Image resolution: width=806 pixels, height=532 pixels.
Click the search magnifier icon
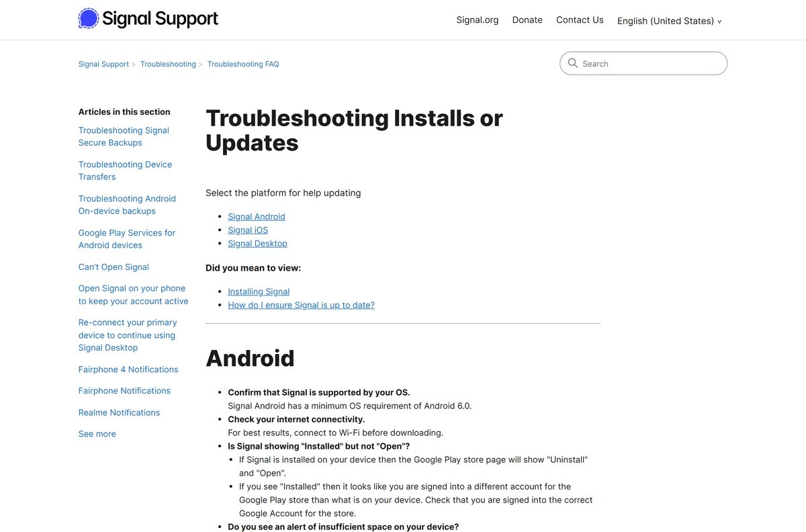tap(573, 63)
